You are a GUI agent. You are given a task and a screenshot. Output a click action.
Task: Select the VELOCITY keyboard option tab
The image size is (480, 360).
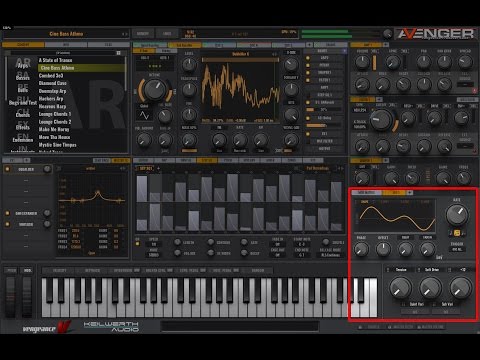pyautogui.click(x=59, y=270)
